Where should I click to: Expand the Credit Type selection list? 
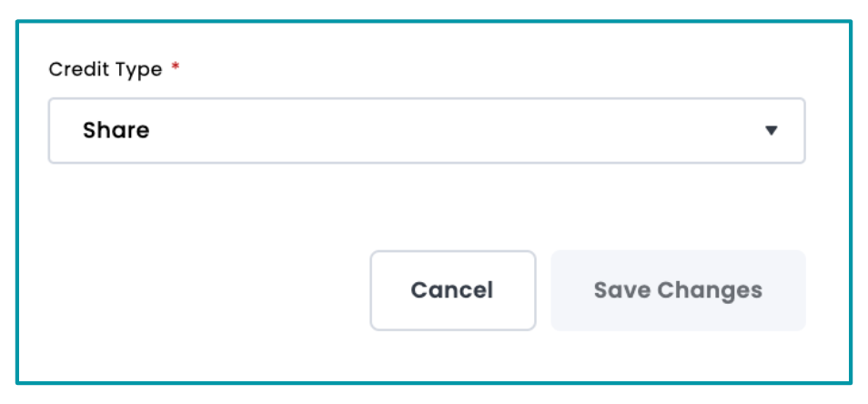(426, 131)
